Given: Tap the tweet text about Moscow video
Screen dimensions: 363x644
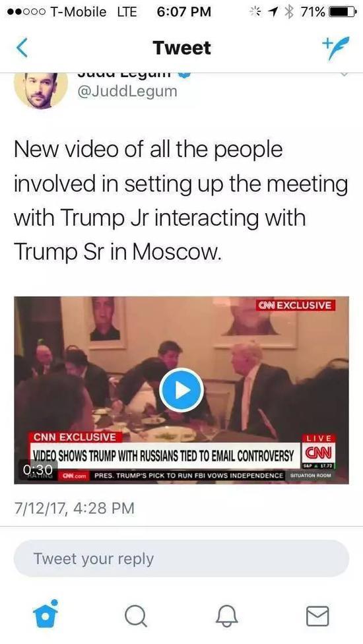Looking at the screenshot, I should pyautogui.click(x=181, y=201).
